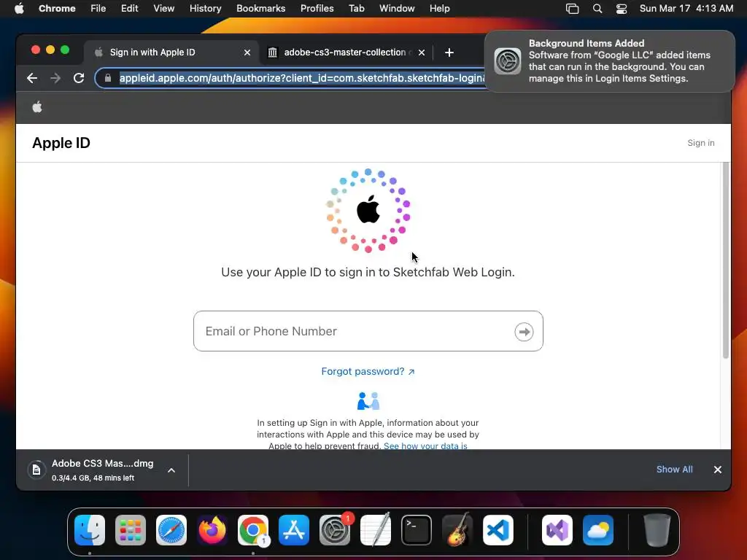Click the Background Items Added notification

point(609,61)
